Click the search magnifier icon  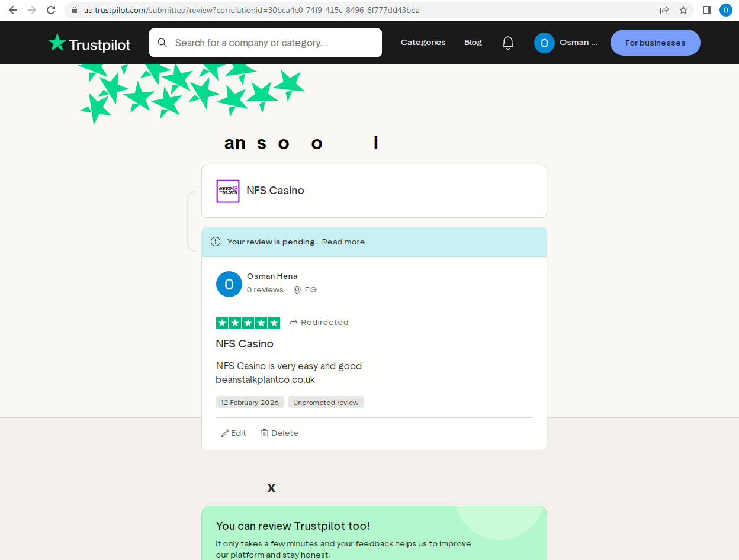coord(162,43)
